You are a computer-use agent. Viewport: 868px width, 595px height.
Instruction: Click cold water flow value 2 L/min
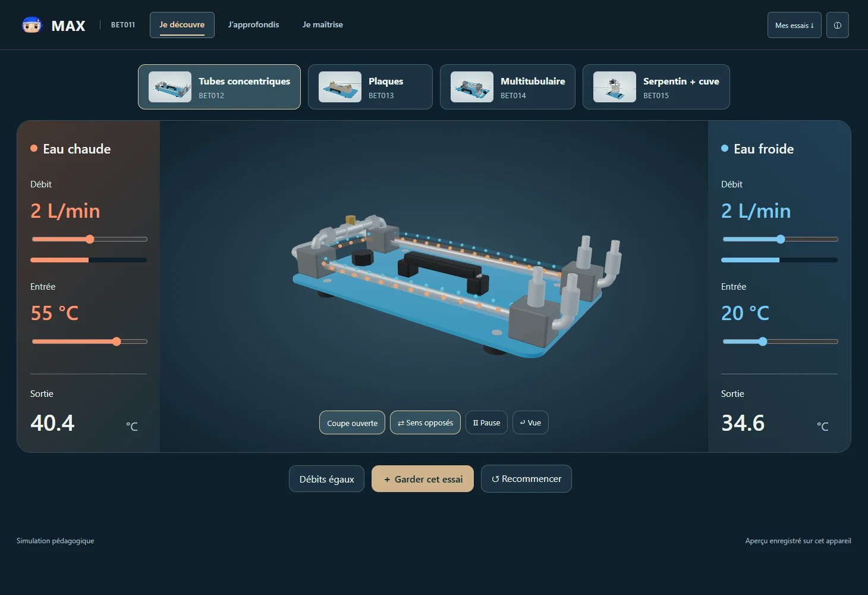point(756,211)
